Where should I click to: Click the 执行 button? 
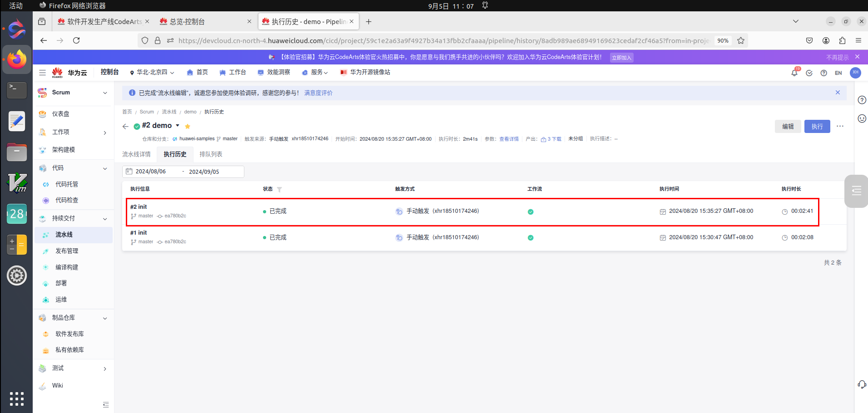[817, 126]
